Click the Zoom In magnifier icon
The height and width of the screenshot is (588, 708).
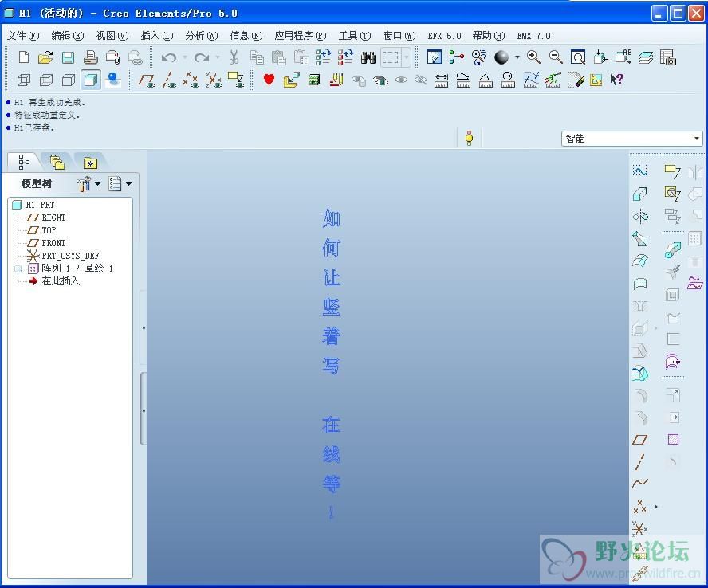(x=533, y=57)
